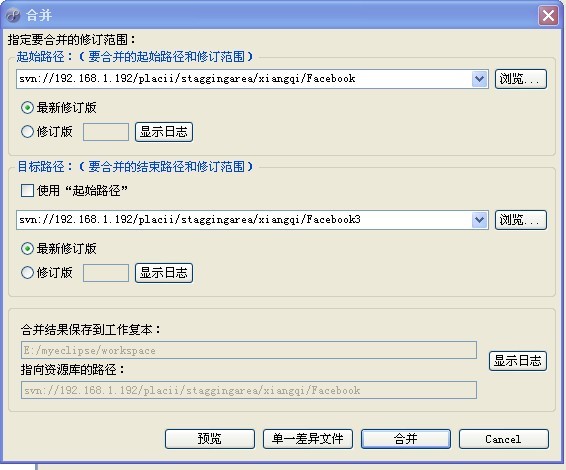Select 修订版 radio under 目标路径

(x=27, y=273)
